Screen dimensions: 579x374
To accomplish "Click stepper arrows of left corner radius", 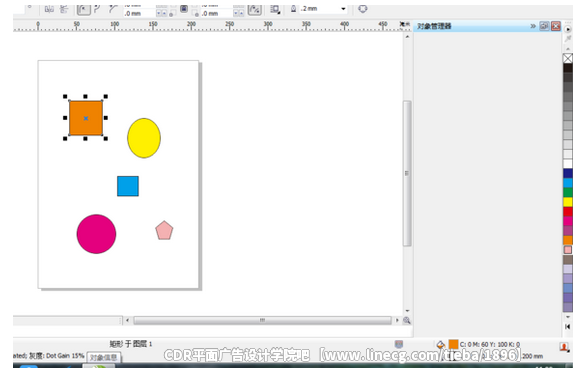I will 161,14.
